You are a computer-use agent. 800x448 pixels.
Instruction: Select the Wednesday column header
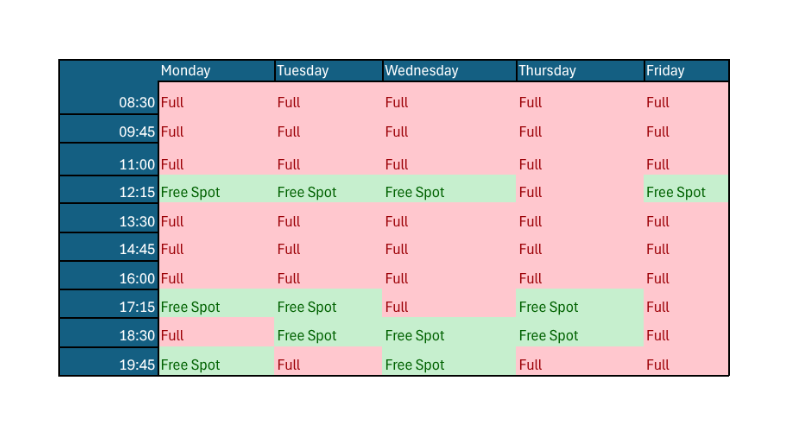[x=449, y=70]
